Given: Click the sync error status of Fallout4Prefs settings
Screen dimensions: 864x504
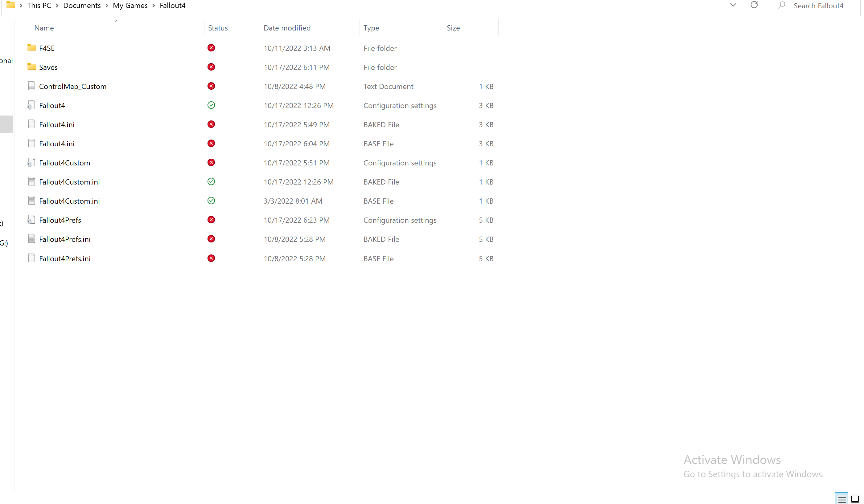Looking at the screenshot, I should click(x=211, y=220).
